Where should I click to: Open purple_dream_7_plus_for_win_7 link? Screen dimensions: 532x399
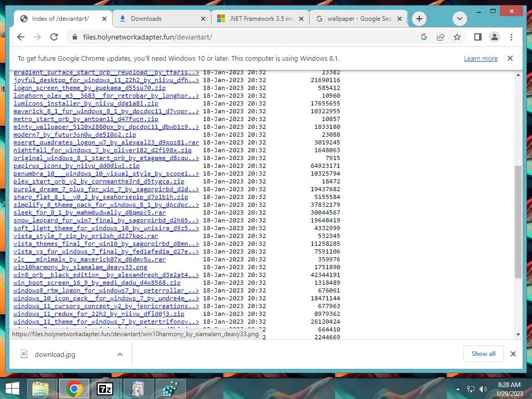(x=106, y=189)
